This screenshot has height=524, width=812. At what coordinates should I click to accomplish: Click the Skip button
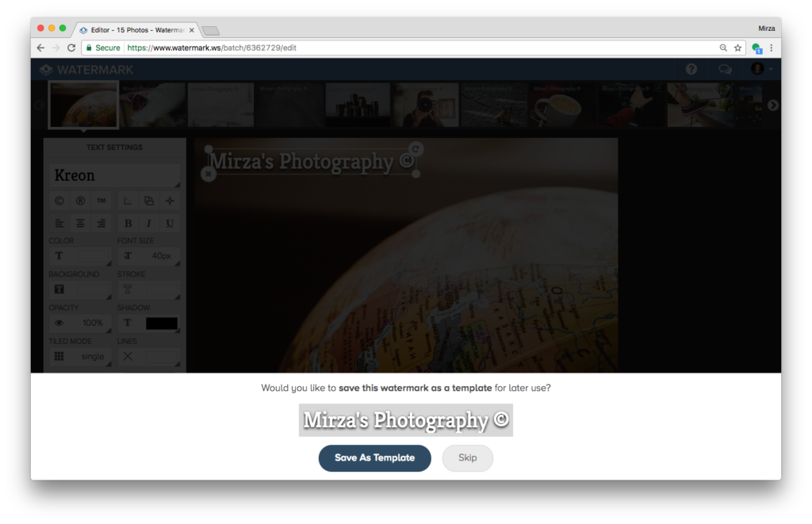(467, 457)
